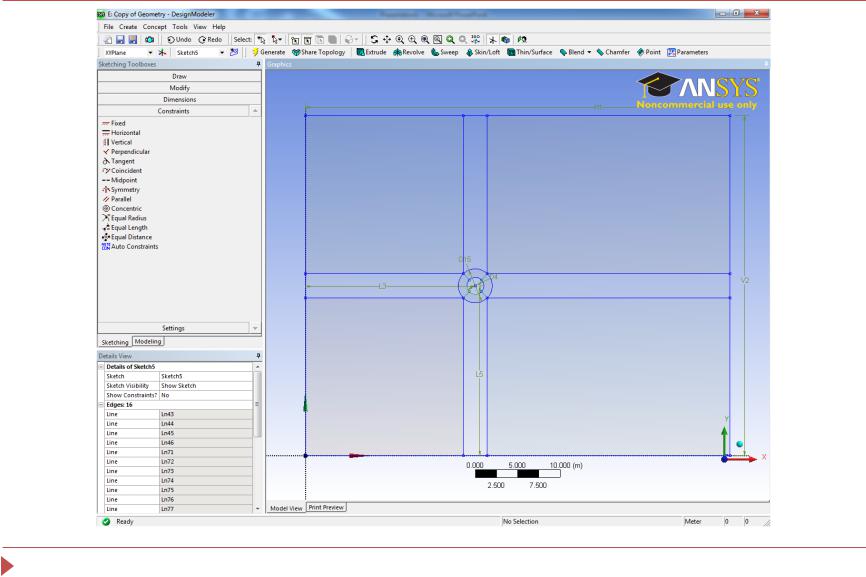Click the New file icon

[108, 40]
